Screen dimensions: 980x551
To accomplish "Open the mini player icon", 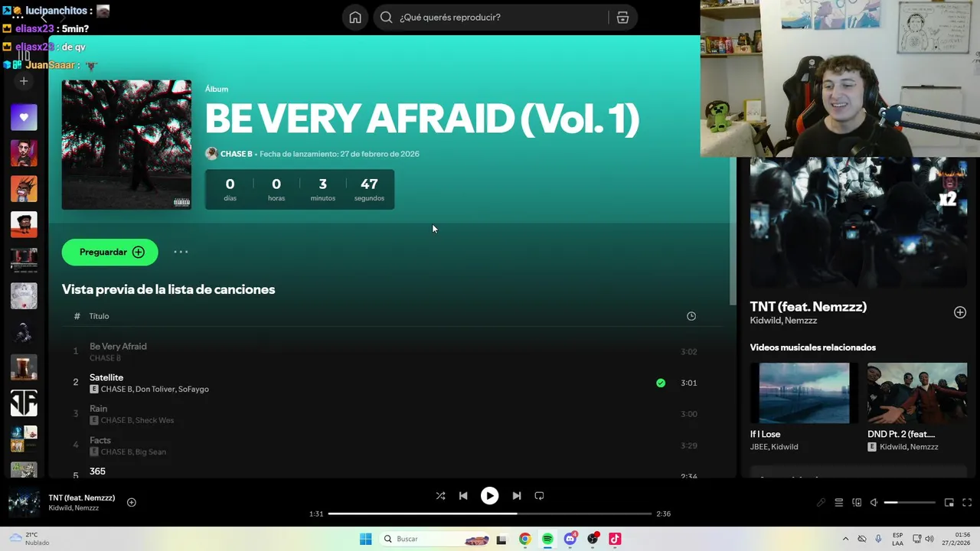I will pos(949,503).
